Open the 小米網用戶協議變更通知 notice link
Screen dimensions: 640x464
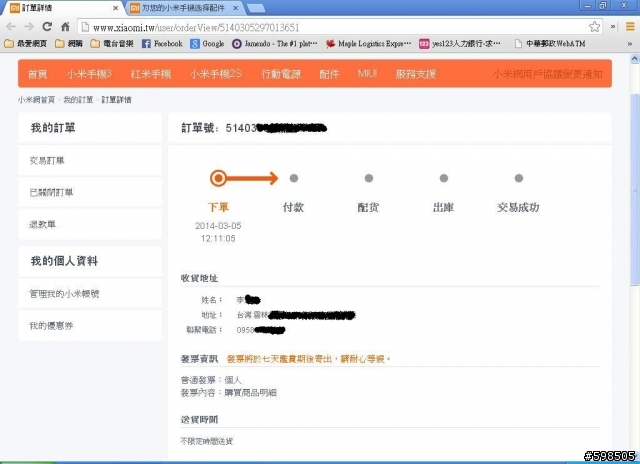[x=547, y=74]
